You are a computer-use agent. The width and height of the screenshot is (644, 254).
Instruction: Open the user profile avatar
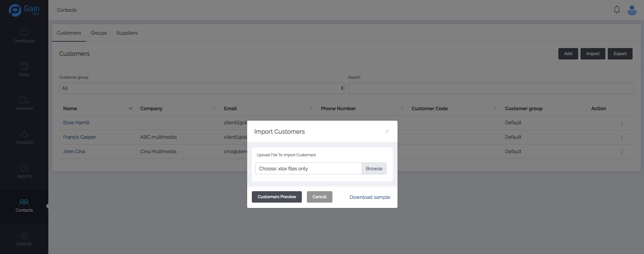coord(632,10)
